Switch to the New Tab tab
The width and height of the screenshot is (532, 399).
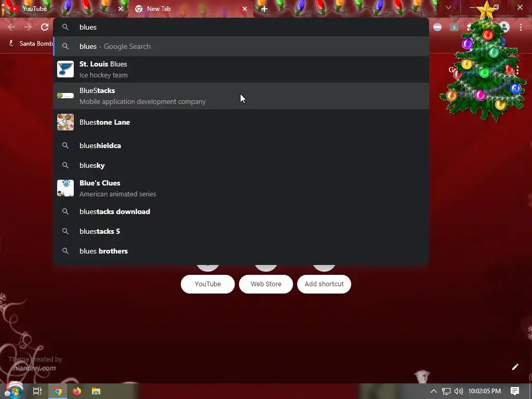pyautogui.click(x=190, y=9)
